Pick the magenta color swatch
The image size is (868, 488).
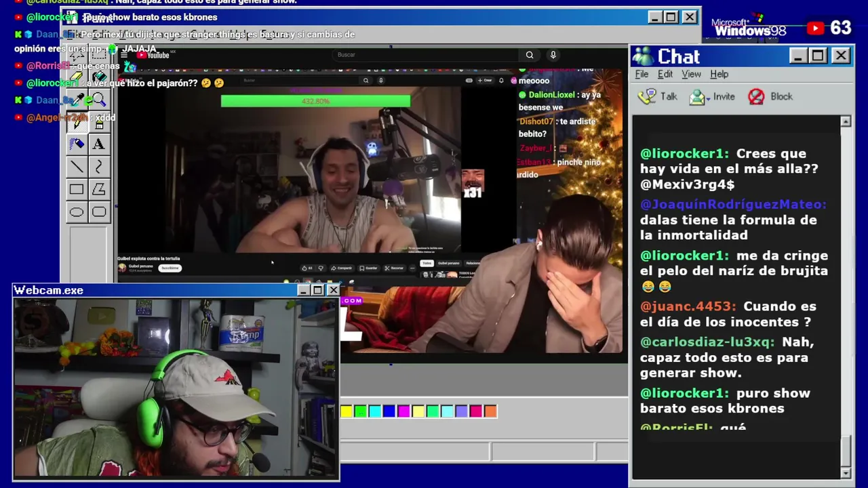click(403, 411)
